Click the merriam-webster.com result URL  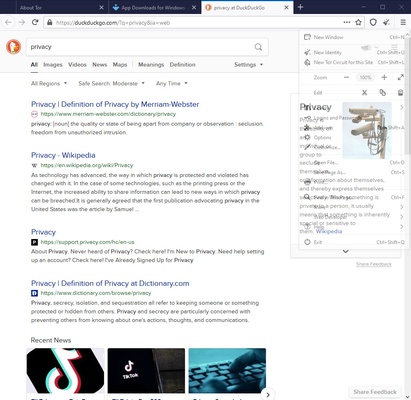108,114
